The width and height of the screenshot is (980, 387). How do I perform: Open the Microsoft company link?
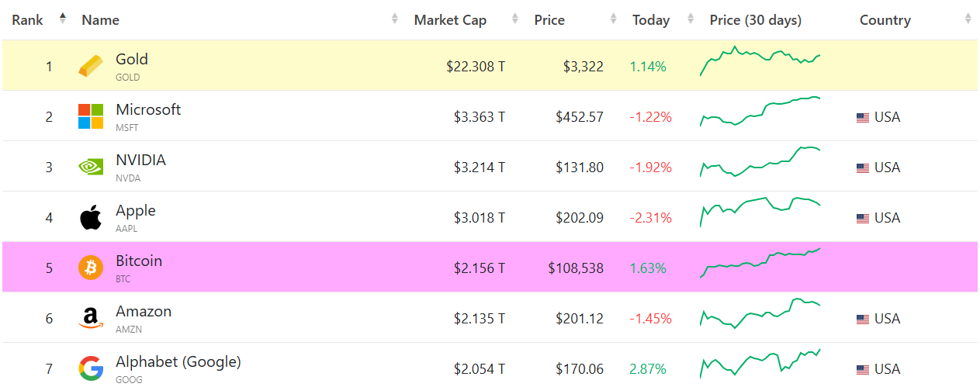148,110
